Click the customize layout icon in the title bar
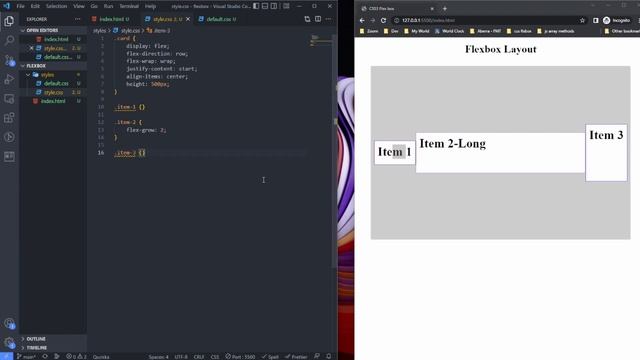 [x=287, y=6]
